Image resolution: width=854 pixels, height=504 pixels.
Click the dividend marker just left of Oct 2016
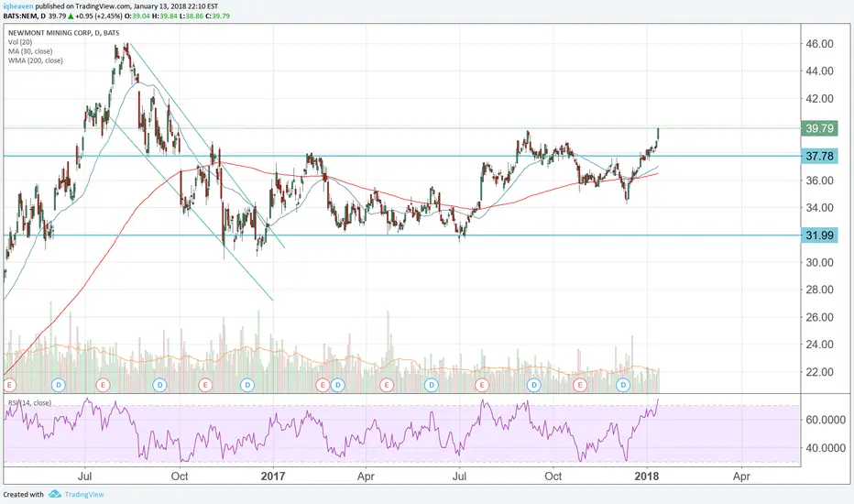click(159, 385)
